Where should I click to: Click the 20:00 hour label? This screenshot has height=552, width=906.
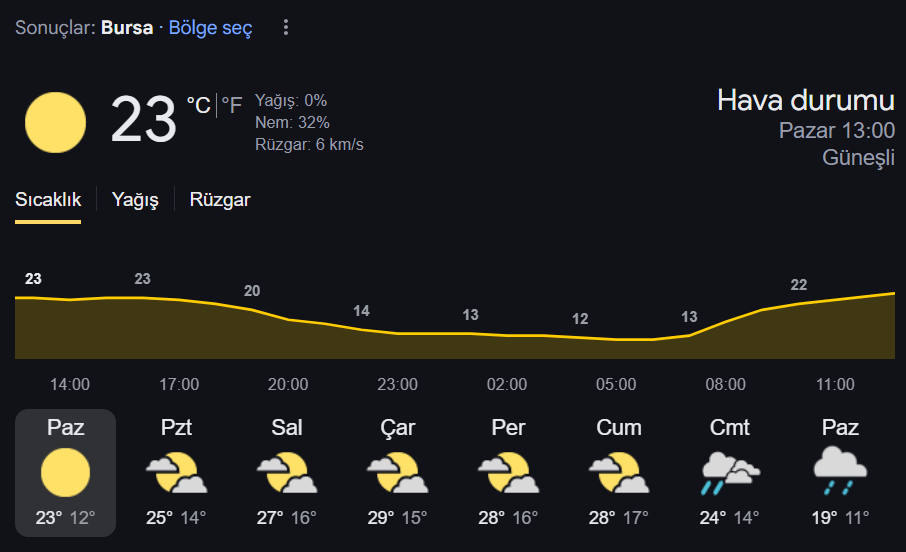pyautogui.click(x=288, y=384)
